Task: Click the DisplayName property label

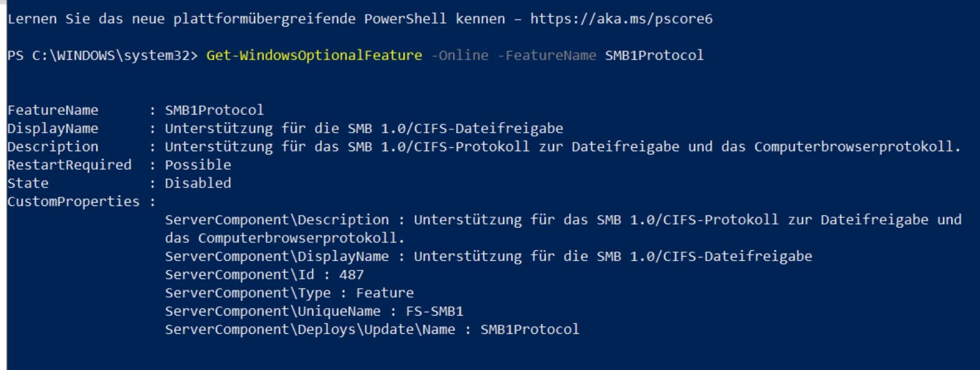Action: click(53, 128)
